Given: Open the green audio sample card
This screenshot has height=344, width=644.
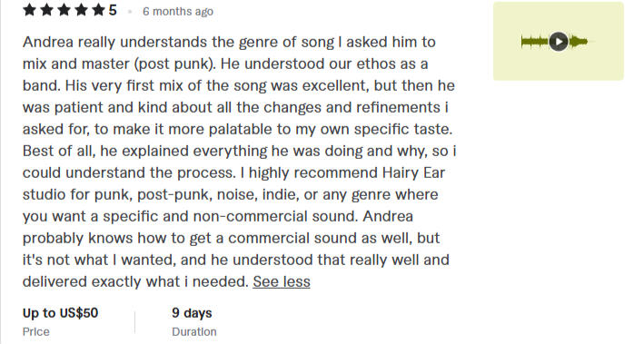Looking at the screenshot, I should pos(558,41).
